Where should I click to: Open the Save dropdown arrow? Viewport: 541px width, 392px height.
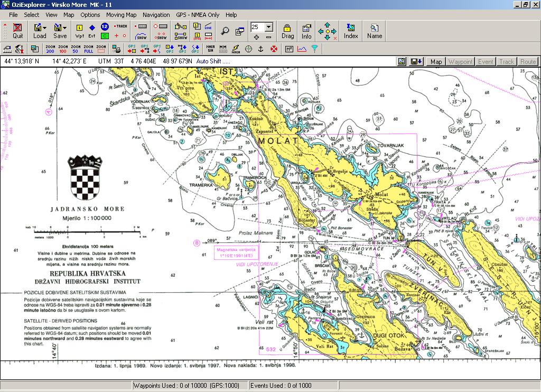(x=65, y=27)
